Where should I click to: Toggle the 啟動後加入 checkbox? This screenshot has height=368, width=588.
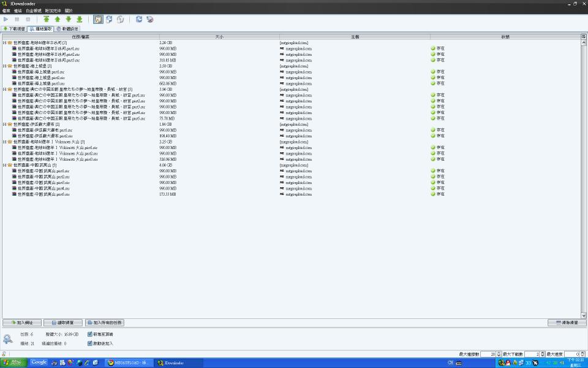click(89, 342)
